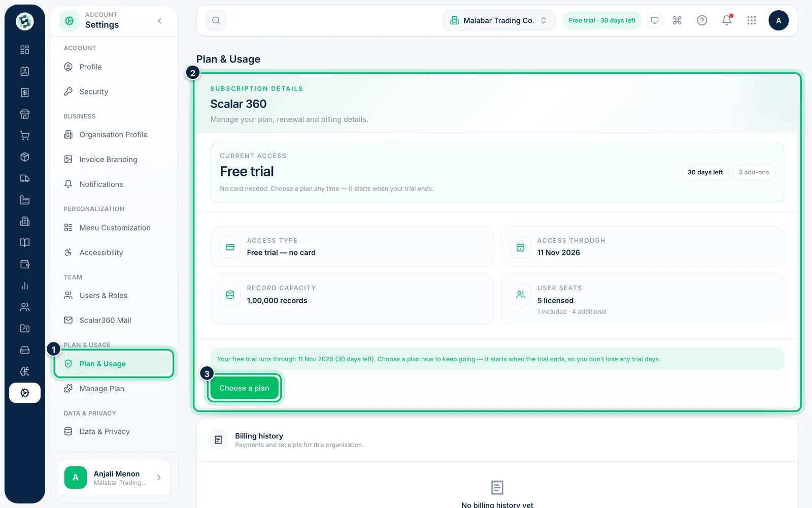Viewport: 812px width, 508px height.
Task: Open Data & Privacy settings
Action: click(x=114, y=431)
